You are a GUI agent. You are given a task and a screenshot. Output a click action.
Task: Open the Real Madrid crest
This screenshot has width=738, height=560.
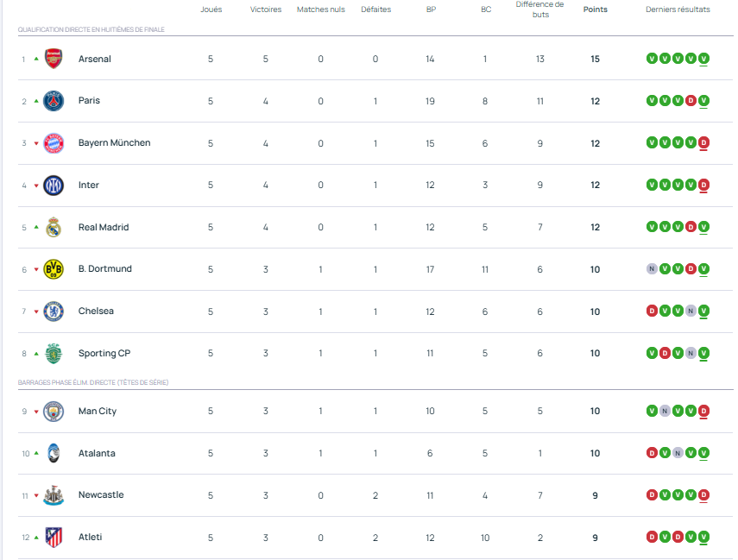pyautogui.click(x=54, y=228)
